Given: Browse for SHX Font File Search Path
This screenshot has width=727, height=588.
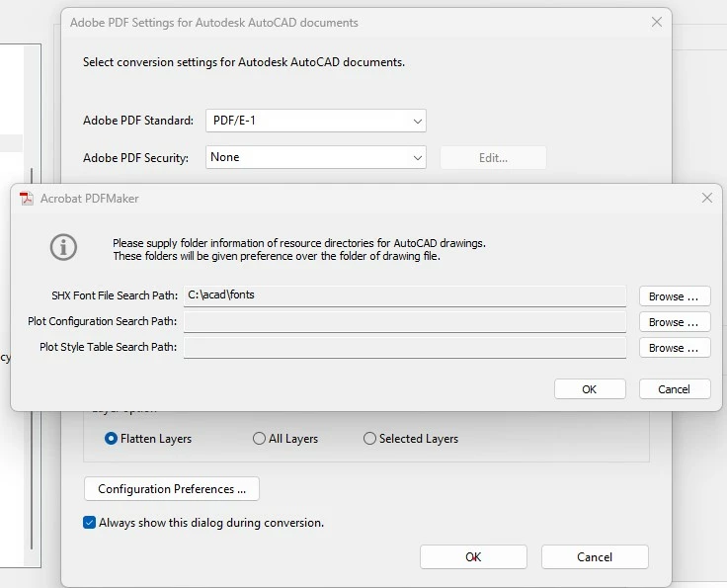Looking at the screenshot, I should [x=675, y=296].
